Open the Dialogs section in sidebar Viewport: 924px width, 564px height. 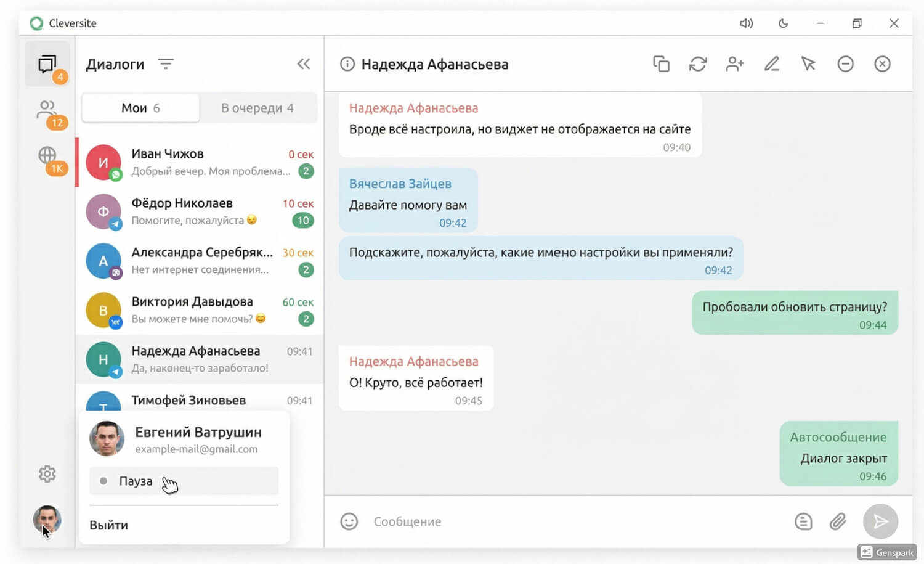pos(47,64)
